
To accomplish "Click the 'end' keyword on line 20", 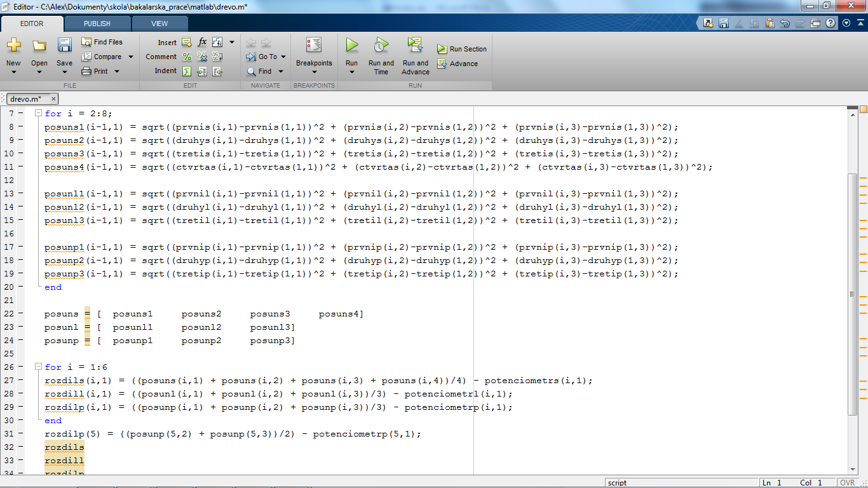I will pos(53,287).
